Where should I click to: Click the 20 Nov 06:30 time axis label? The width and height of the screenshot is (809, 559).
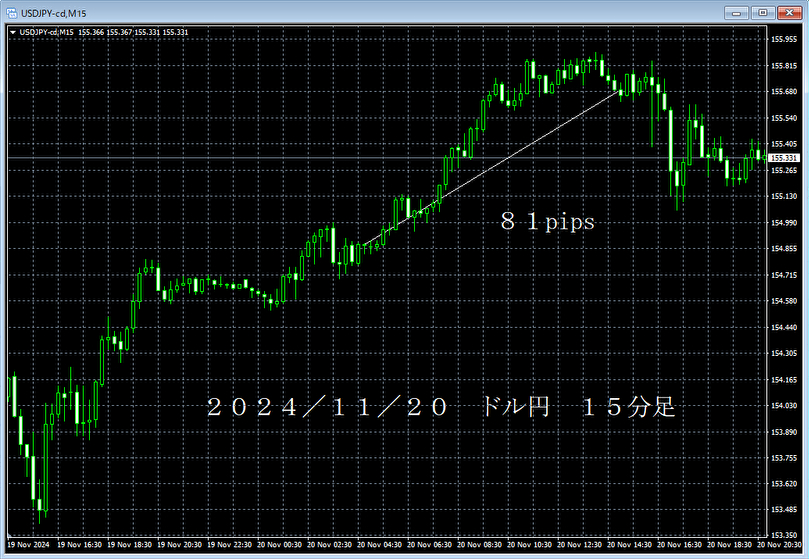pyautogui.click(x=430, y=545)
